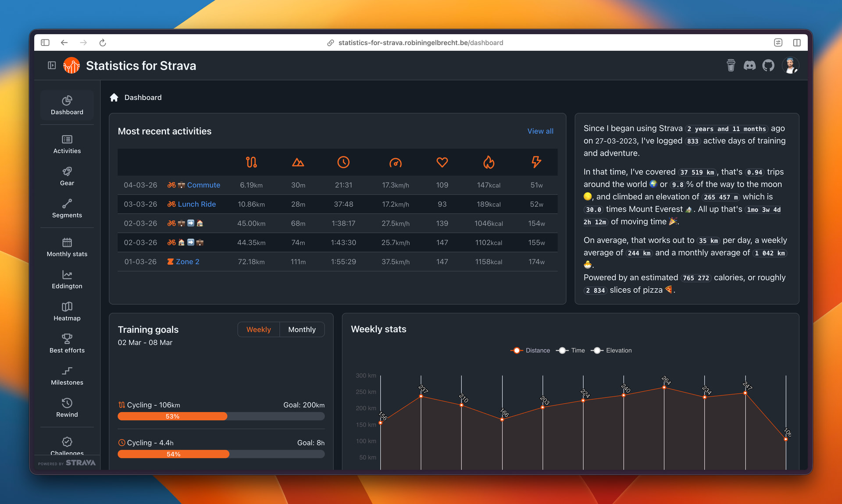The width and height of the screenshot is (842, 504).
Task: Open Eddington page from sidebar
Action: 67,280
